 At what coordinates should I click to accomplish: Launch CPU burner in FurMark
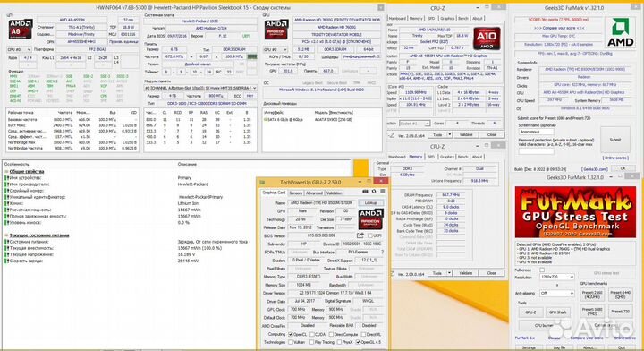point(545,325)
